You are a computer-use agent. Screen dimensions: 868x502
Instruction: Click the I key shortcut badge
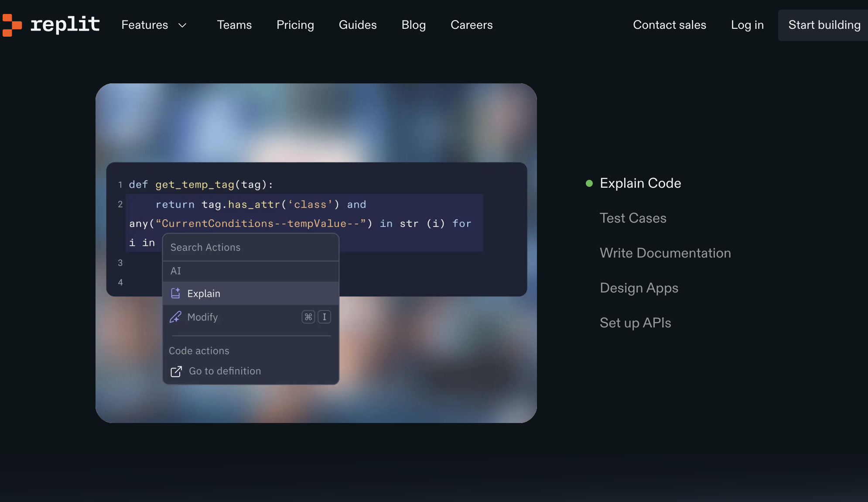coord(324,317)
